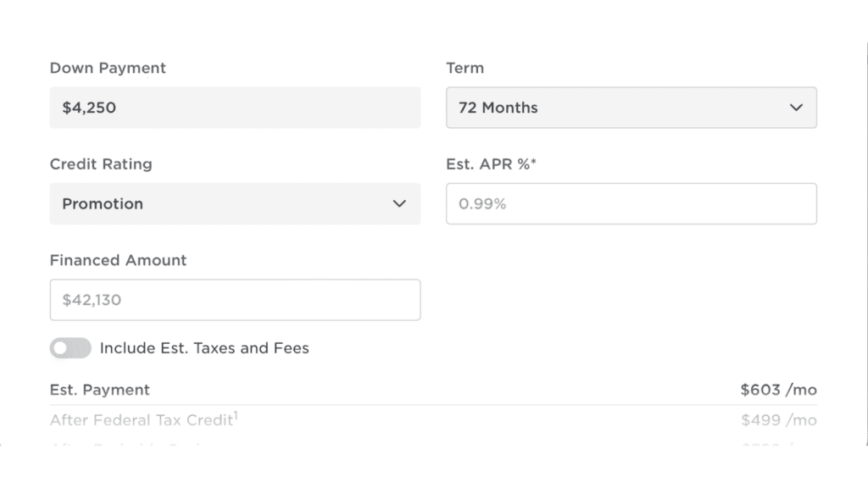Click the $603 /mo estimated payment value
Viewport: 868px width, 488px height.
tap(778, 390)
